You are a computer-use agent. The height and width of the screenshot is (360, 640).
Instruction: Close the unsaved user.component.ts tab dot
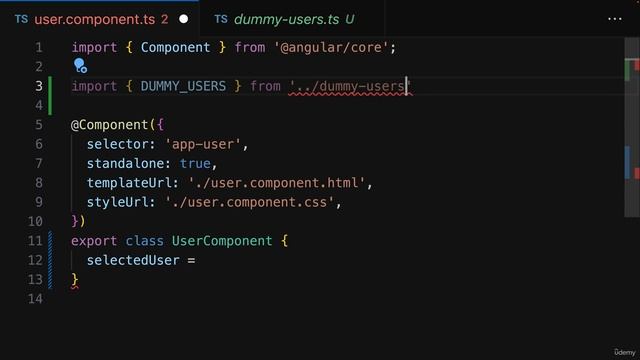click(184, 19)
